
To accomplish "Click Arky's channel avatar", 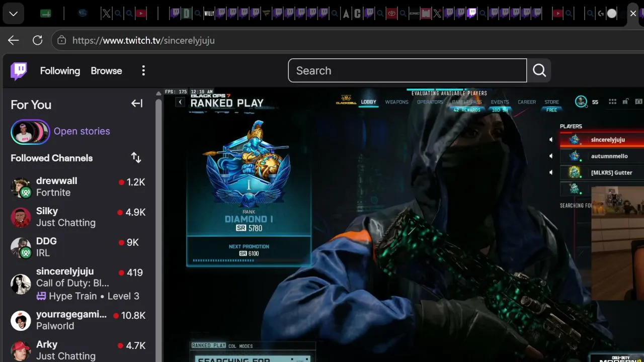I will (21, 351).
